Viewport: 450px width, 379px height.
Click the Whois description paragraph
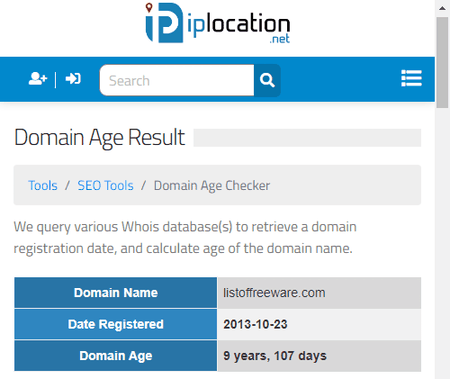point(185,238)
